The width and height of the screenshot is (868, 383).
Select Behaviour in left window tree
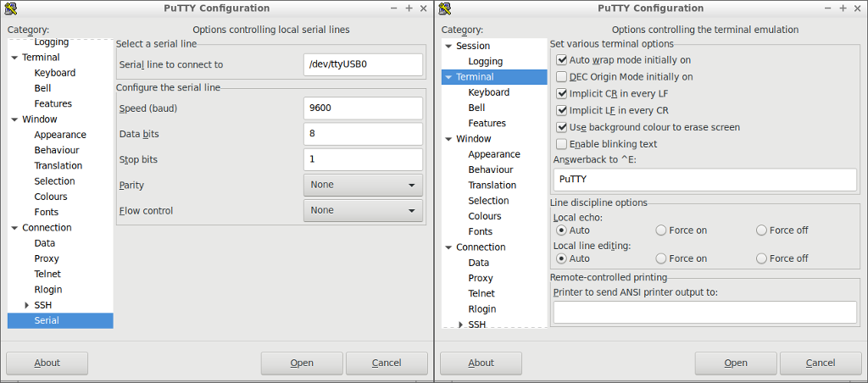[x=57, y=150]
